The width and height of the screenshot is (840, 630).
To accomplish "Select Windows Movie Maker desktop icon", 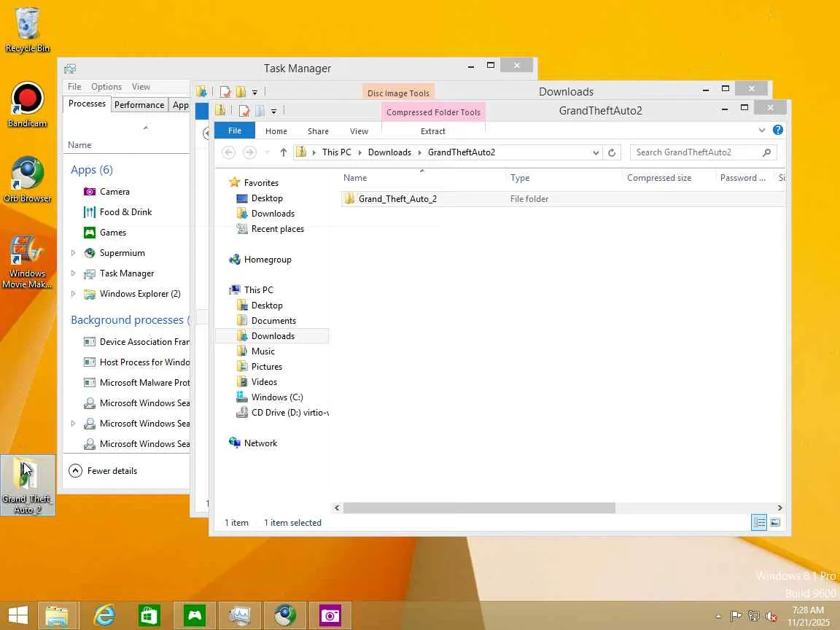I will tap(27, 261).
